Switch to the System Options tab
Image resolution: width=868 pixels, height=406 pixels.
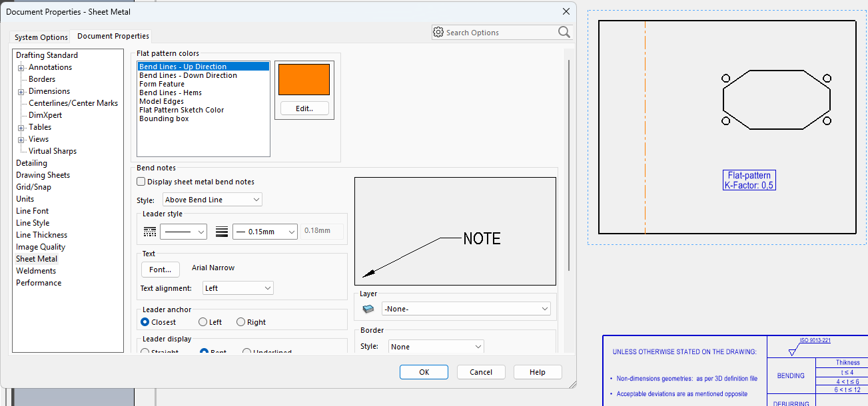41,37
